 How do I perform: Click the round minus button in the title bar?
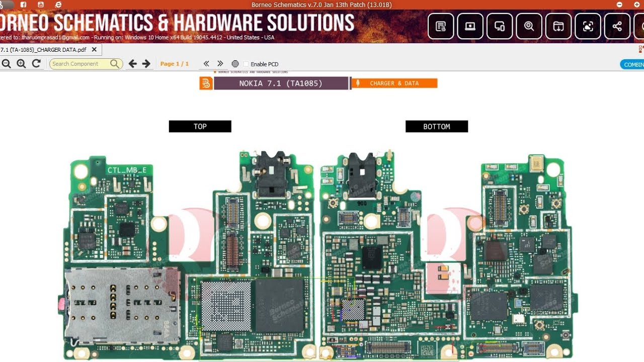(x=619, y=5)
